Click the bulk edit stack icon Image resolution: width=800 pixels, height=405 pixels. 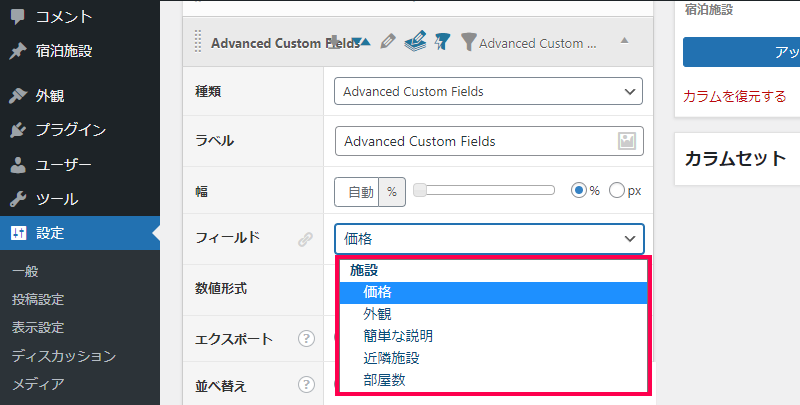pos(415,41)
